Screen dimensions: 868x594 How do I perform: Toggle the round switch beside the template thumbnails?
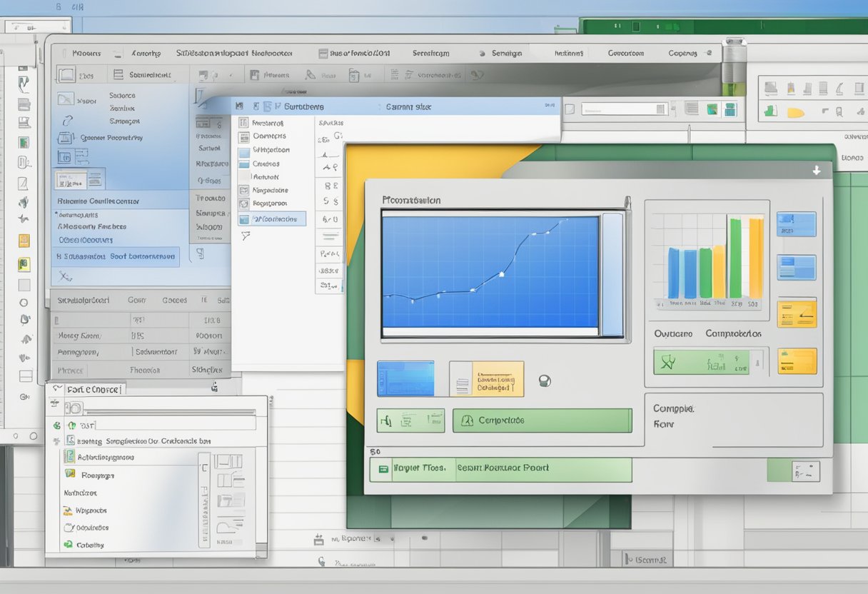coord(544,382)
